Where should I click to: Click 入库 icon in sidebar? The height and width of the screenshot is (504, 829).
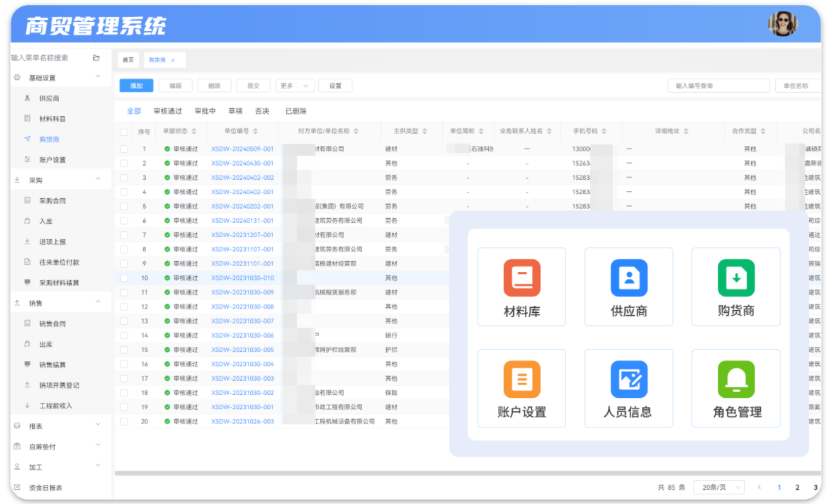(28, 221)
